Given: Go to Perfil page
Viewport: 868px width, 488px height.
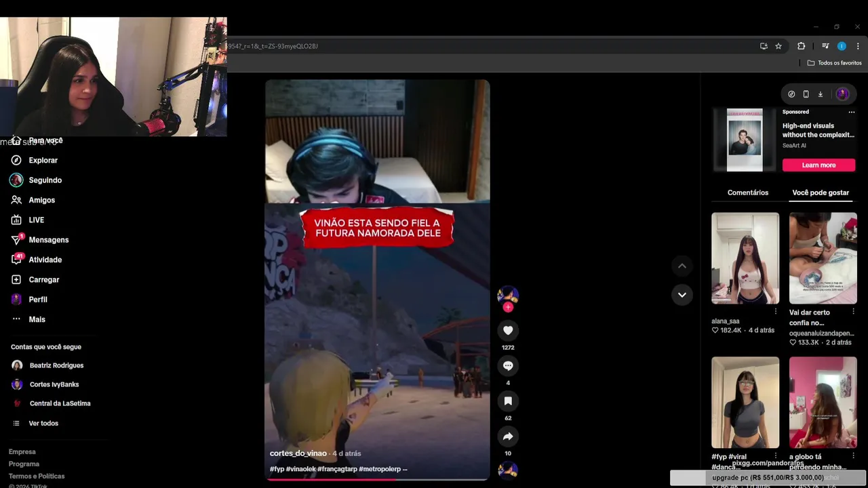Looking at the screenshot, I should pos(29,300).
